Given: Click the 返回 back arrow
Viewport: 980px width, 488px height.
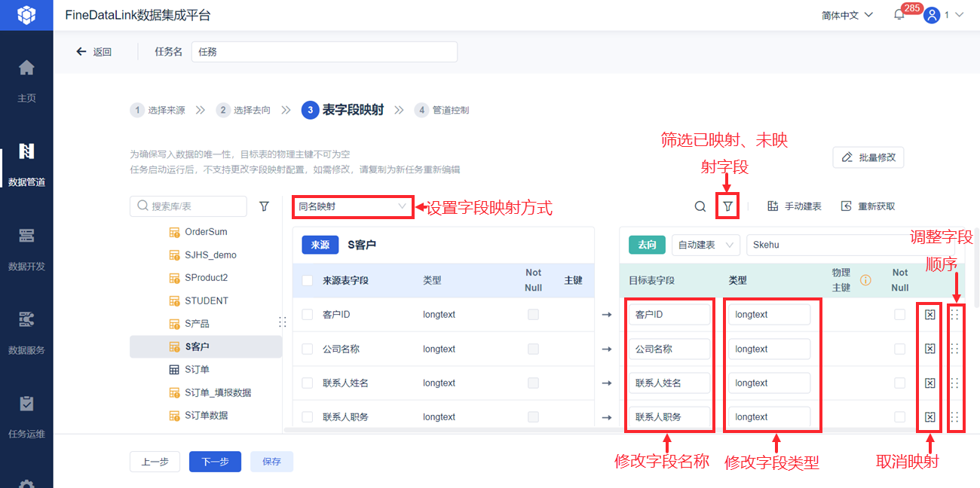Looking at the screenshot, I should pos(81,52).
